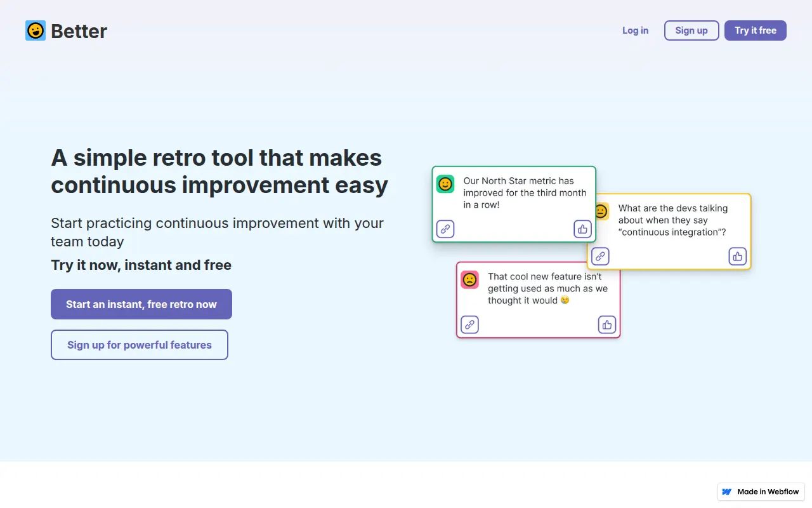Start an instant, free retro now
812x508 pixels.
coord(141,304)
